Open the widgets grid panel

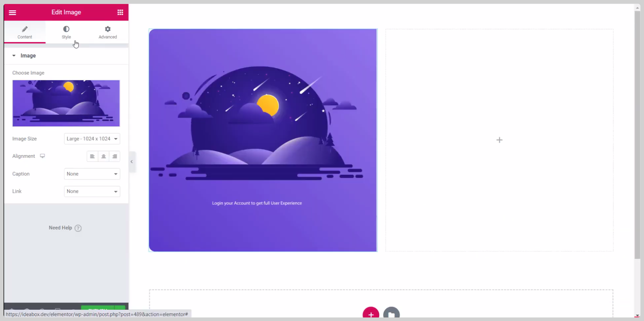coord(120,12)
